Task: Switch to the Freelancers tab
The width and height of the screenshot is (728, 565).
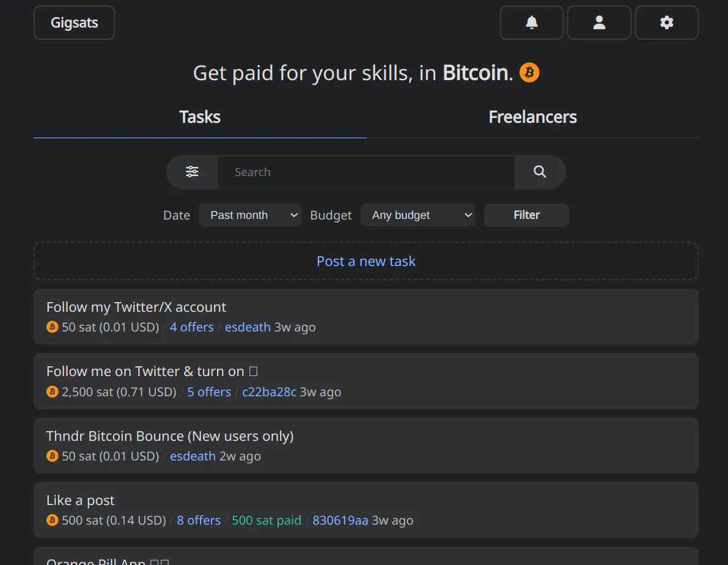Action: tap(532, 117)
